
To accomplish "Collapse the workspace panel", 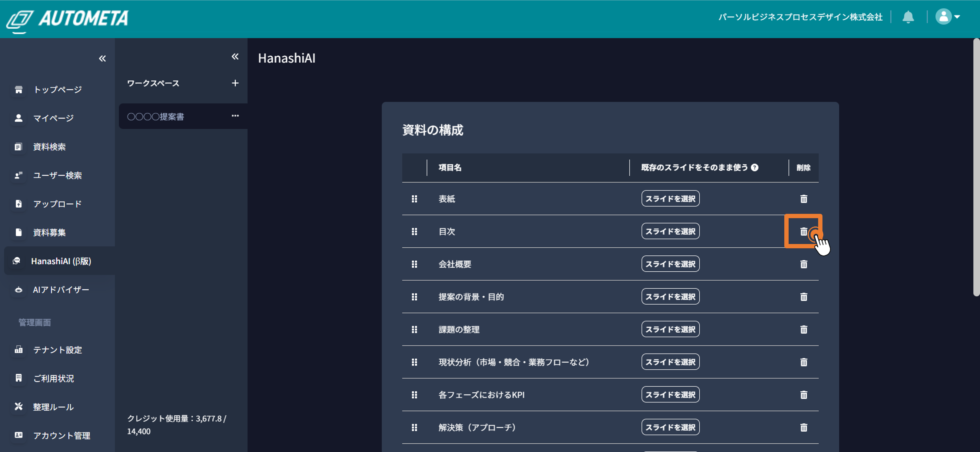I will point(235,57).
